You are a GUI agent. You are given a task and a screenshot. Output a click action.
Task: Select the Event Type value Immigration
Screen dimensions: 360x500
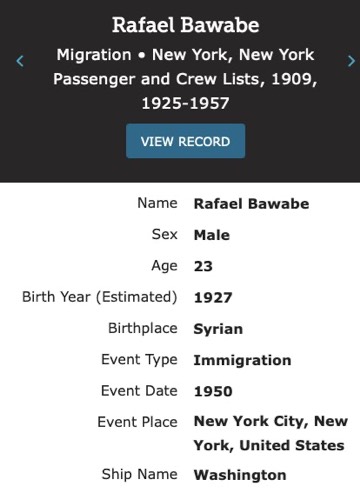click(x=242, y=360)
